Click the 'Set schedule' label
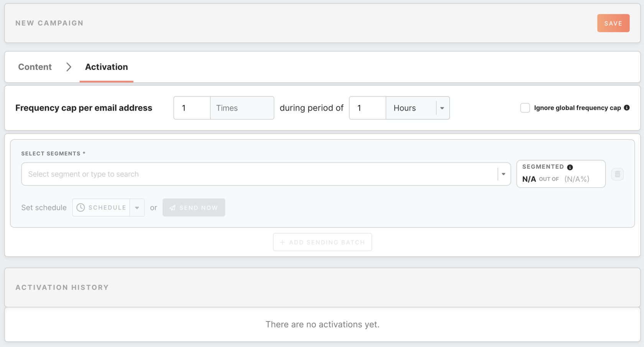The width and height of the screenshot is (644, 347). [x=44, y=208]
